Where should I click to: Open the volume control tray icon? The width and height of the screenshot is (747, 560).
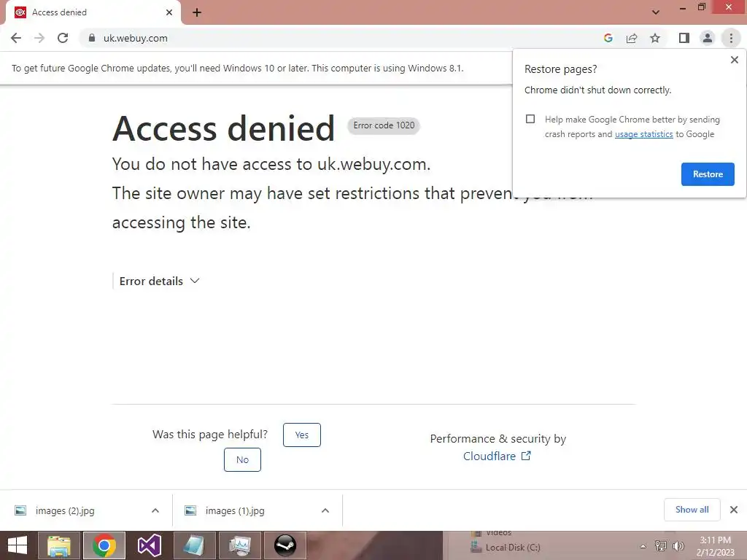tap(678, 546)
